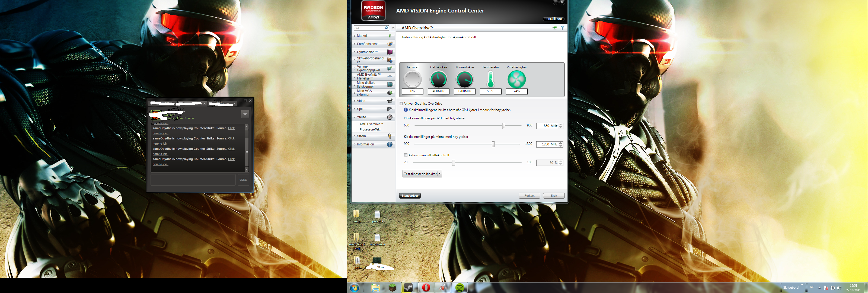Image resolution: width=868 pixels, height=293 pixels.
Task: Click the Bruk button
Action: pos(554,196)
